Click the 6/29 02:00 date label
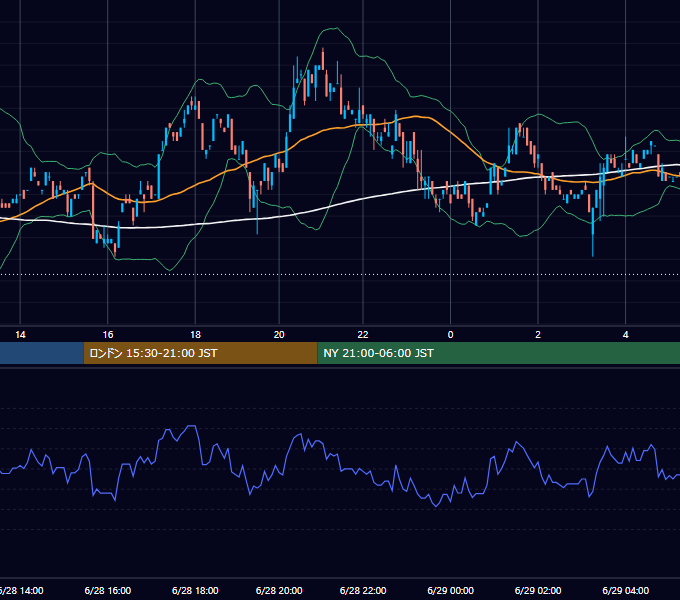 [x=538, y=590]
